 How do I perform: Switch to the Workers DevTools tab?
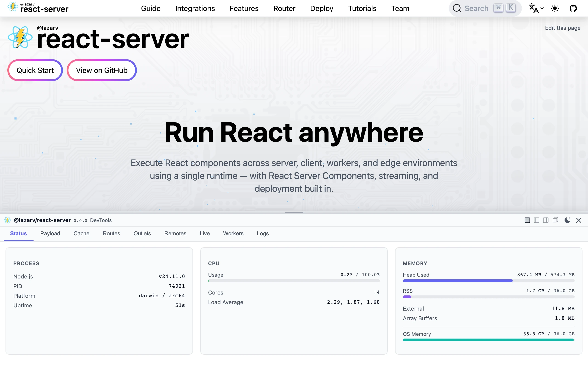click(233, 233)
